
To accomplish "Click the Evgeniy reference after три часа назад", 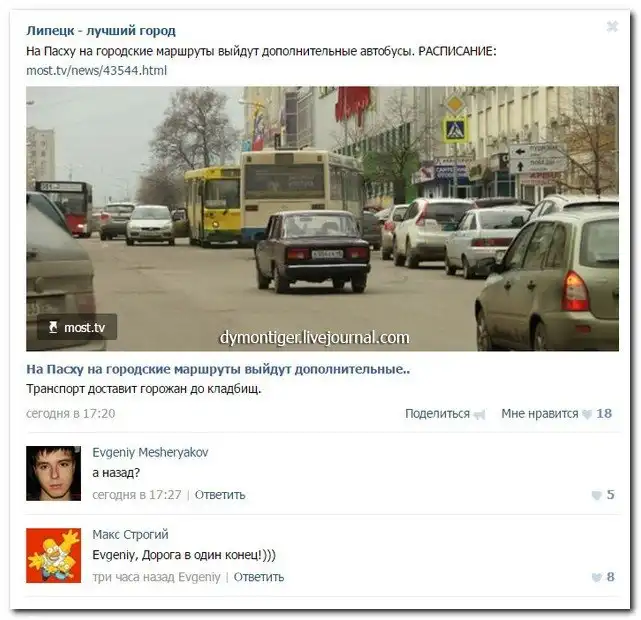I will pos(199,577).
